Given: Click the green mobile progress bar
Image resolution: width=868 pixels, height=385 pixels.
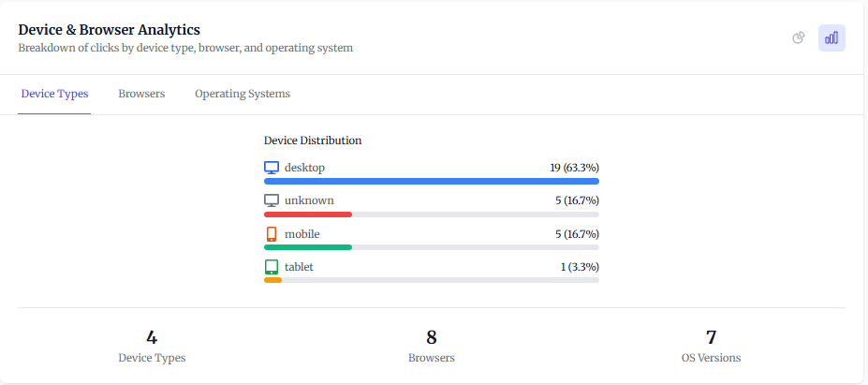Looking at the screenshot, I should coord(307,247).
